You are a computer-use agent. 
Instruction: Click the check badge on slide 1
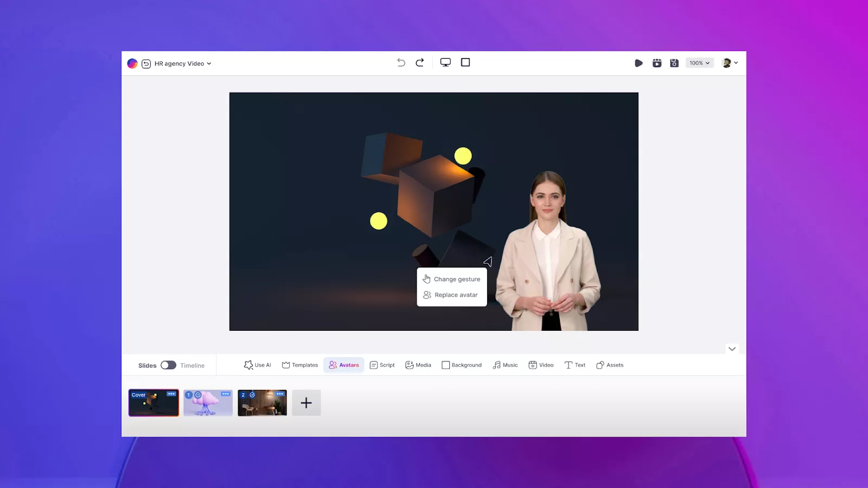pyautogui.click(x=198, y=395)
